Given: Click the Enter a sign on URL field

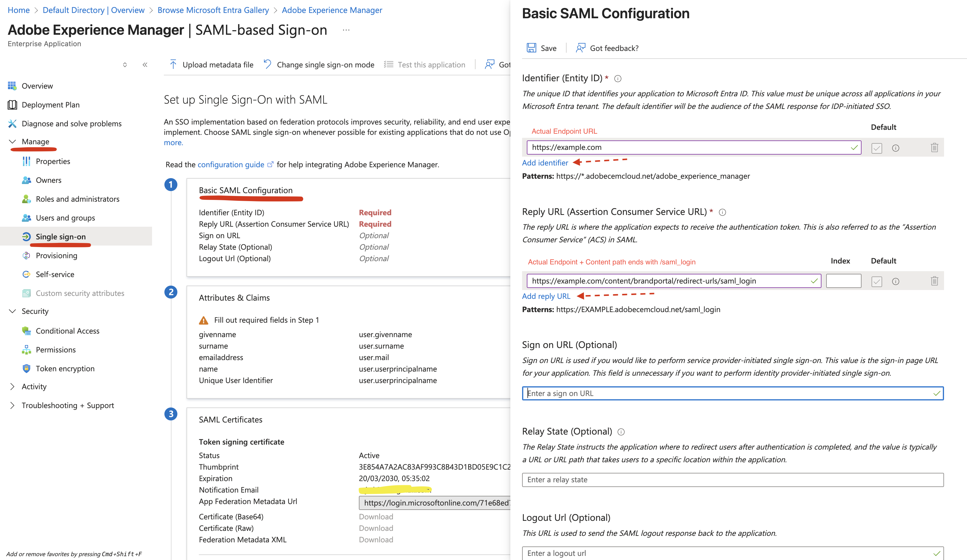Looking at the screenshot, I should tap(732, 393).
